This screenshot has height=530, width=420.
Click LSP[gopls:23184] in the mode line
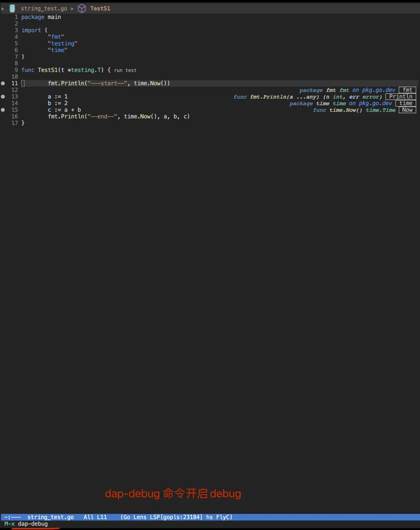coord(176,517)
